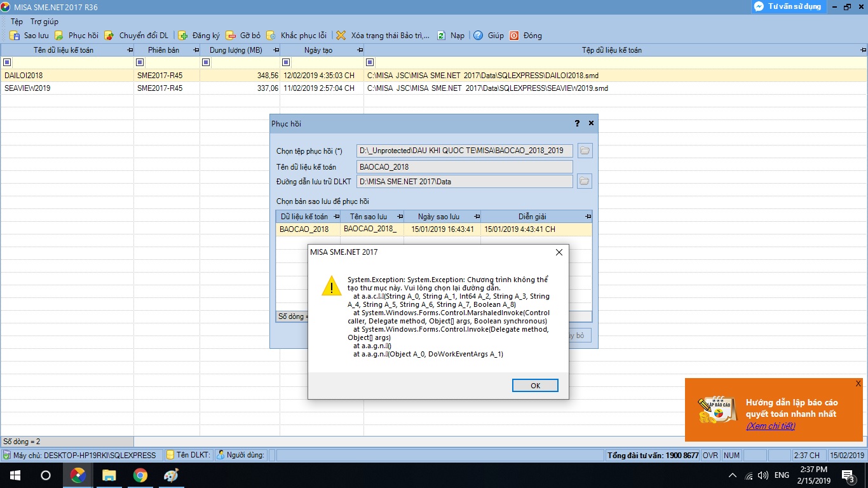
Task: Open the Phục hồi restore tool
Action: pyautogui.click(x=76, y=36)
